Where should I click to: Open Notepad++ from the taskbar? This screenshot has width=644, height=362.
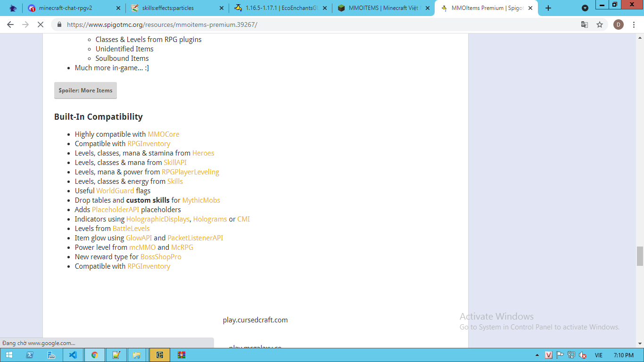tap(116, 355)
